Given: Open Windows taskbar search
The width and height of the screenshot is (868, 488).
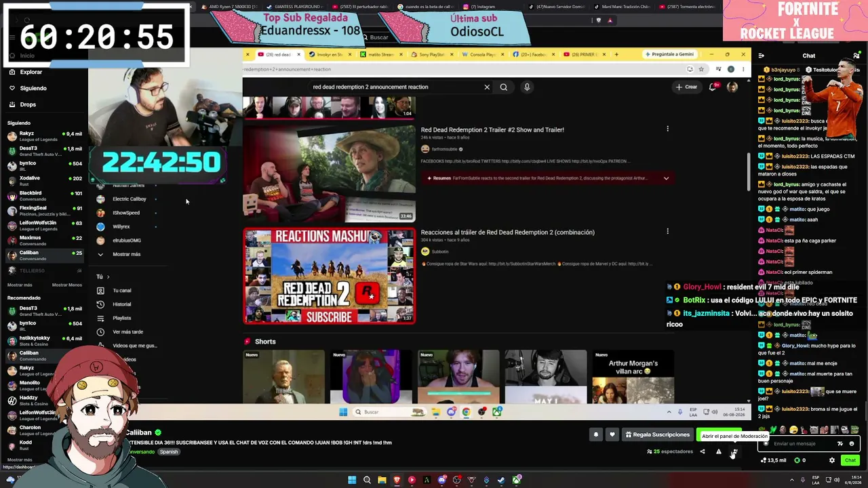Looking at the screenshot, I should 367,480.
